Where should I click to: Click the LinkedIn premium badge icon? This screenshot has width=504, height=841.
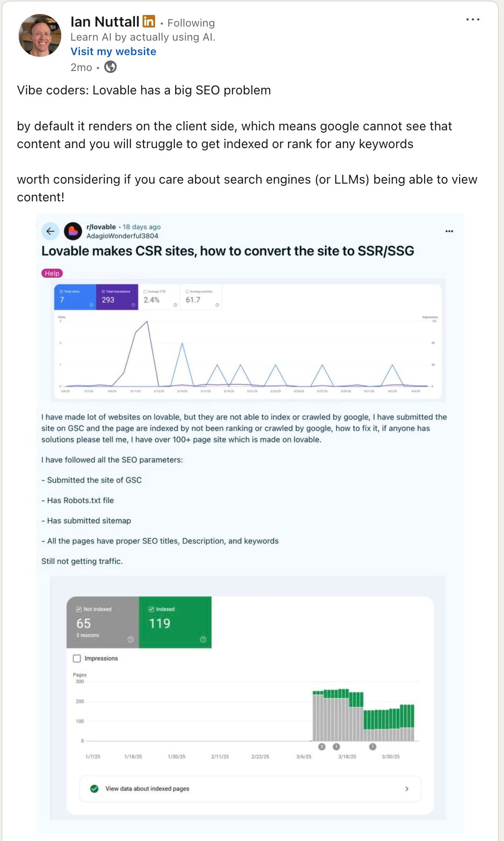pos(149,21)
